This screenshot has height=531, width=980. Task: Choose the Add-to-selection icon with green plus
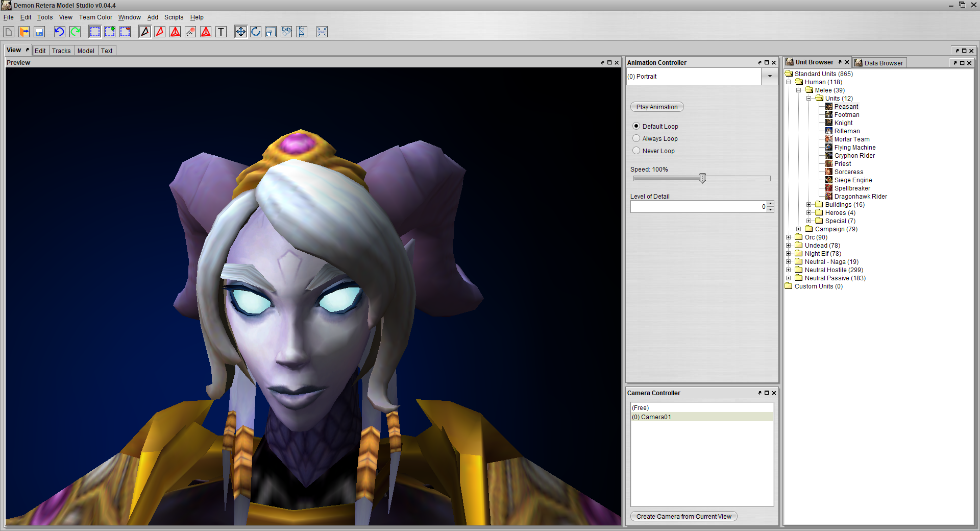(x=110, y=32)
